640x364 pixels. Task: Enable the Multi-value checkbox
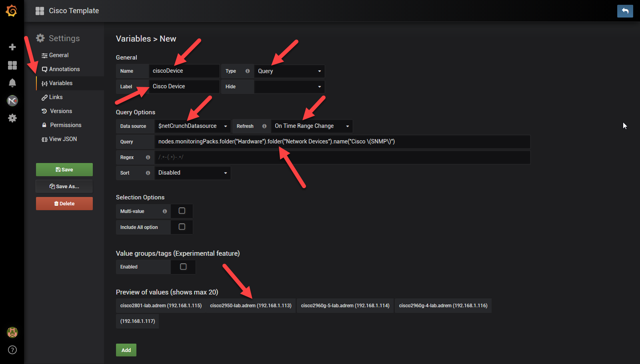182,211
